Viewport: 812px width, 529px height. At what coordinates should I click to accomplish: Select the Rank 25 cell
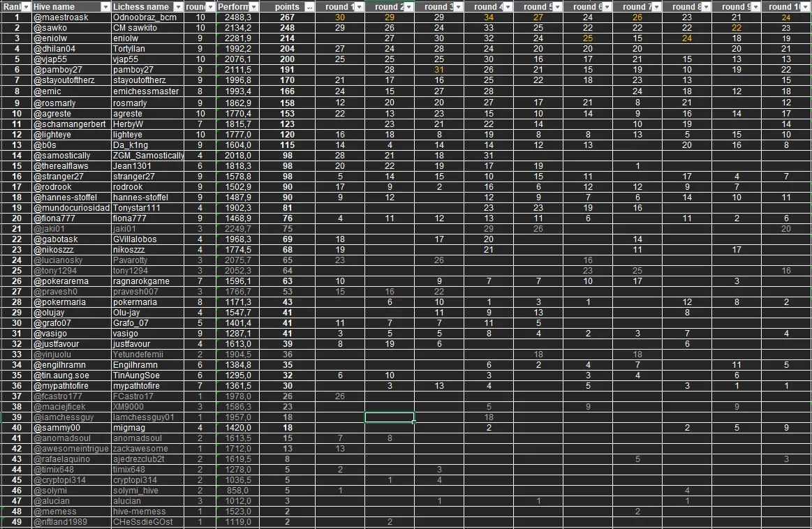[17, 271]
